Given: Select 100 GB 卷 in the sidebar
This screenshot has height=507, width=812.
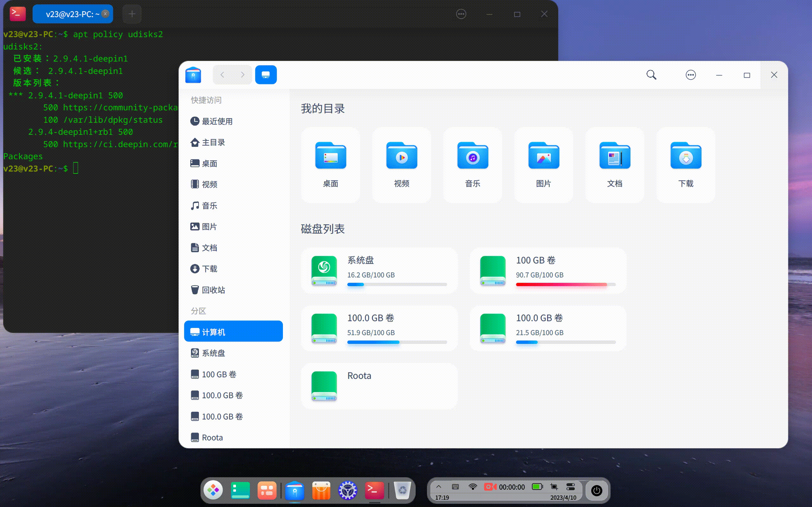Looking at the screenshot, I should click(233, 374).
